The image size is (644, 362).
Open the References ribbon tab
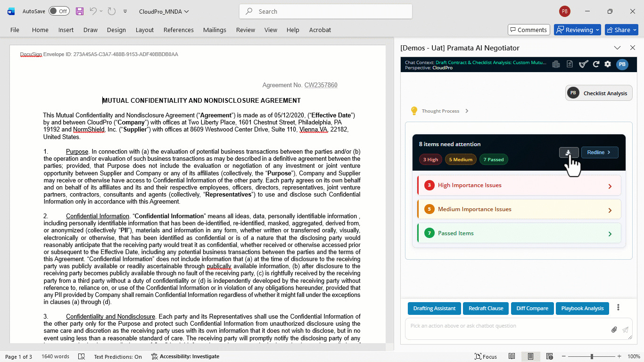179,30
